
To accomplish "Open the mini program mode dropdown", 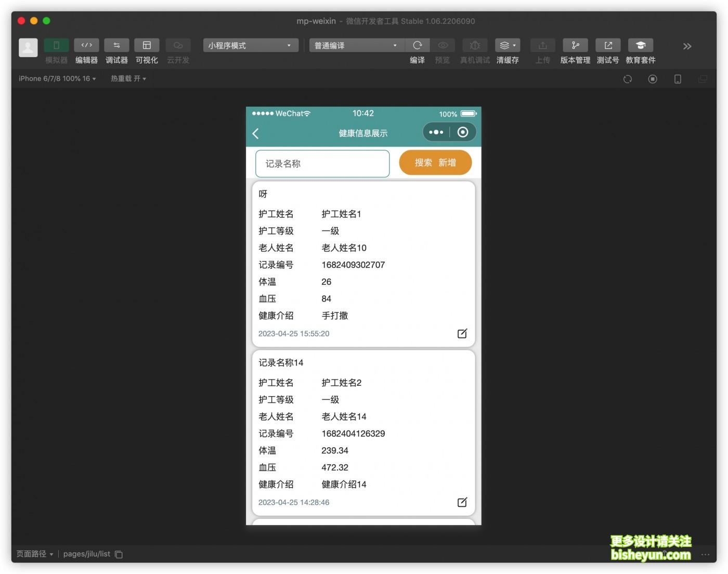I will point(251,46).
